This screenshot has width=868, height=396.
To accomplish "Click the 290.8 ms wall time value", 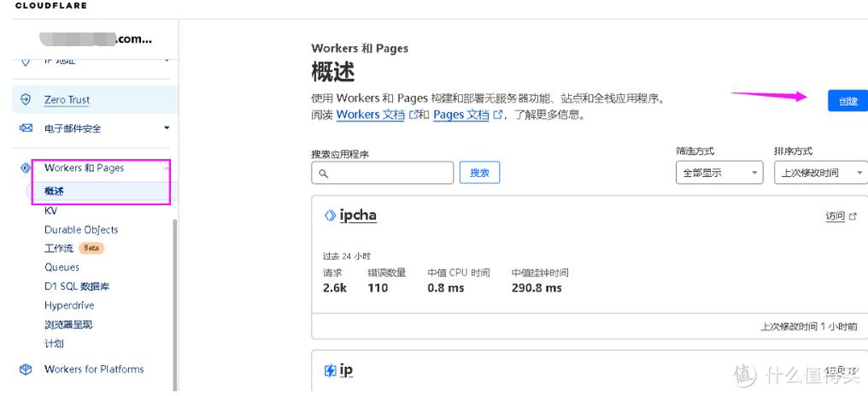I will (537, 288).
